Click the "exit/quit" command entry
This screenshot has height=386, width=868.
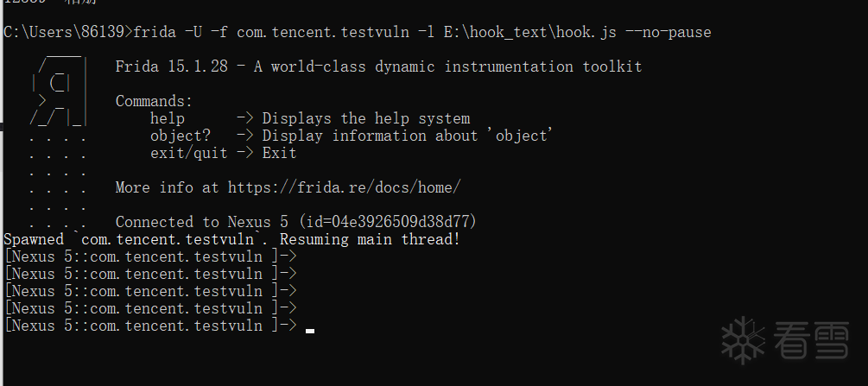(x=188, y=153)
